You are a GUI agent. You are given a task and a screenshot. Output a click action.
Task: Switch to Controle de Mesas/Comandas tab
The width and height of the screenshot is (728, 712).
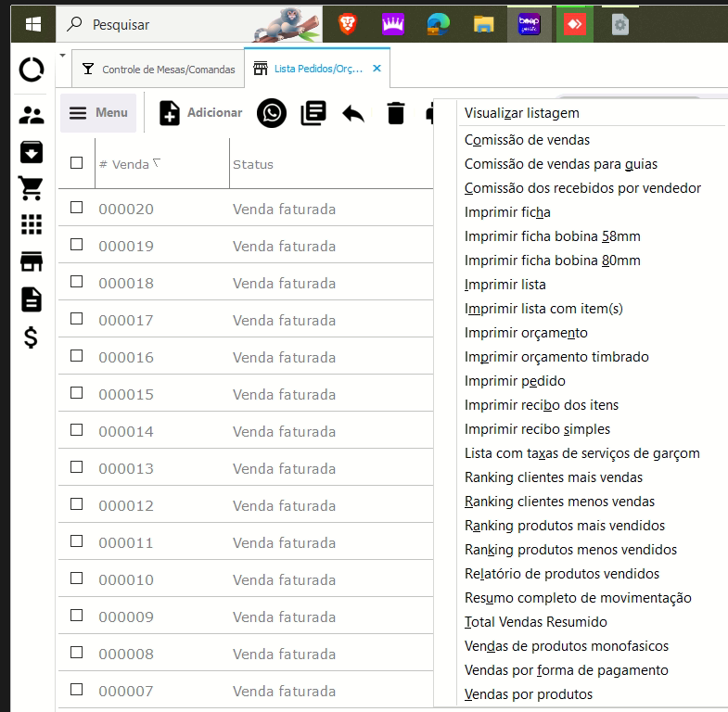click(156, 69)
